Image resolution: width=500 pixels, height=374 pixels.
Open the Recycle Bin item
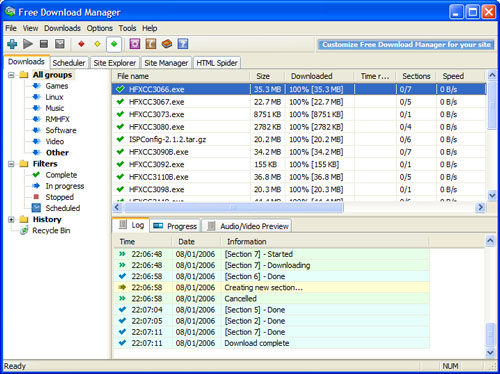click(51, 231)
